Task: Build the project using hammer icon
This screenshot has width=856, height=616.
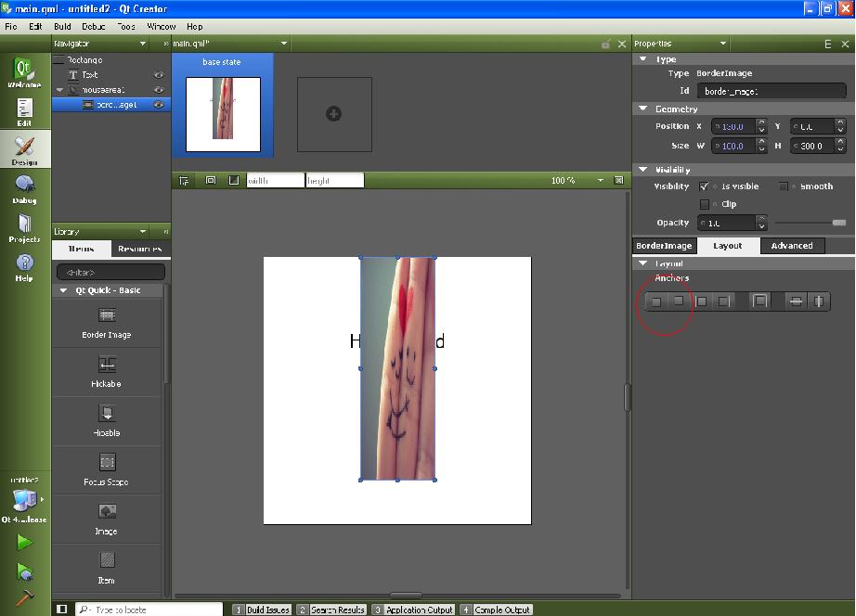Action: pyautogui.click(x=24, y=597)
